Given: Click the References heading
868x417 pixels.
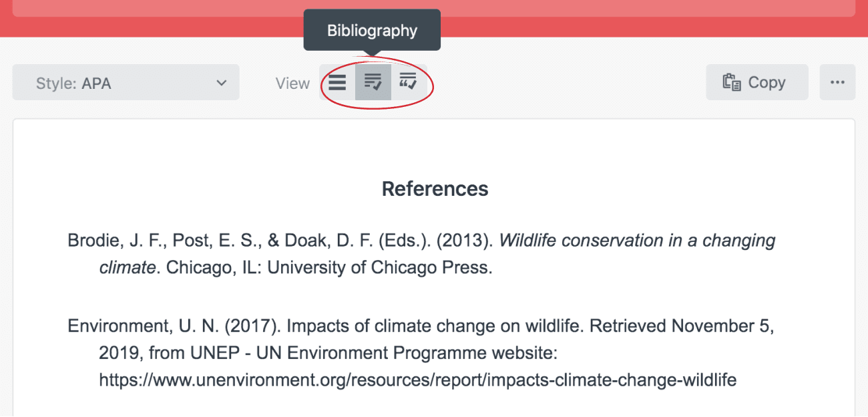Looking at the screenshot, I should coord(435,189).
